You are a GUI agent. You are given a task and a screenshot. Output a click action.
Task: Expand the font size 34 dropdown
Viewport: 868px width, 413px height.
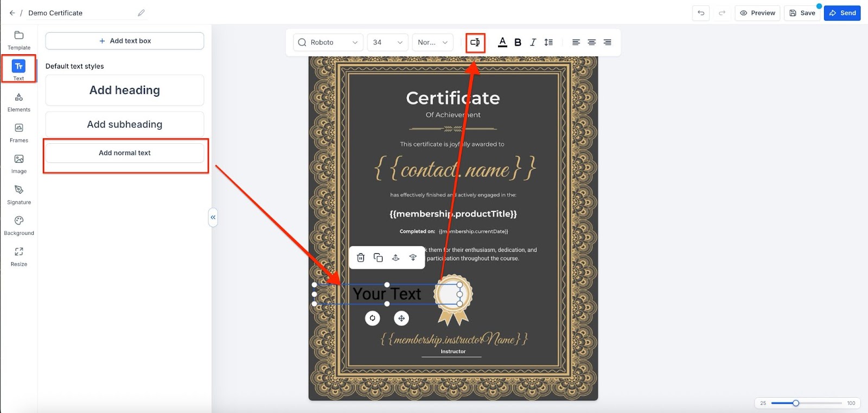coord(387,42)
